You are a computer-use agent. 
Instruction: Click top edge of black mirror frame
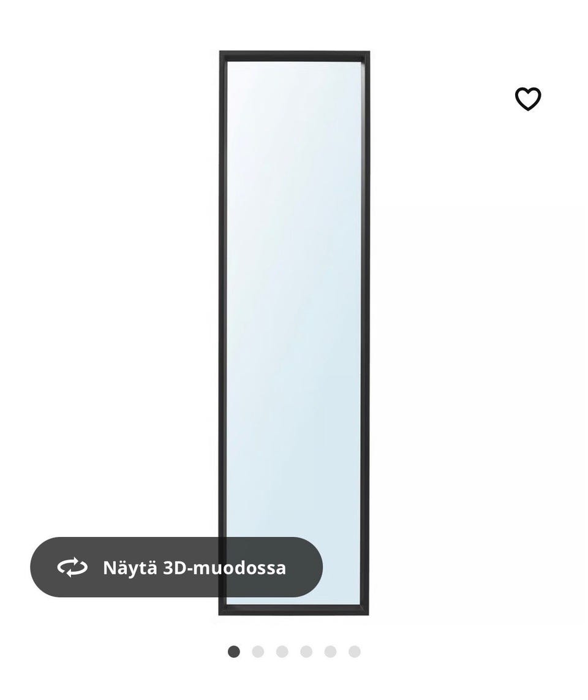[x=294, y=56]
